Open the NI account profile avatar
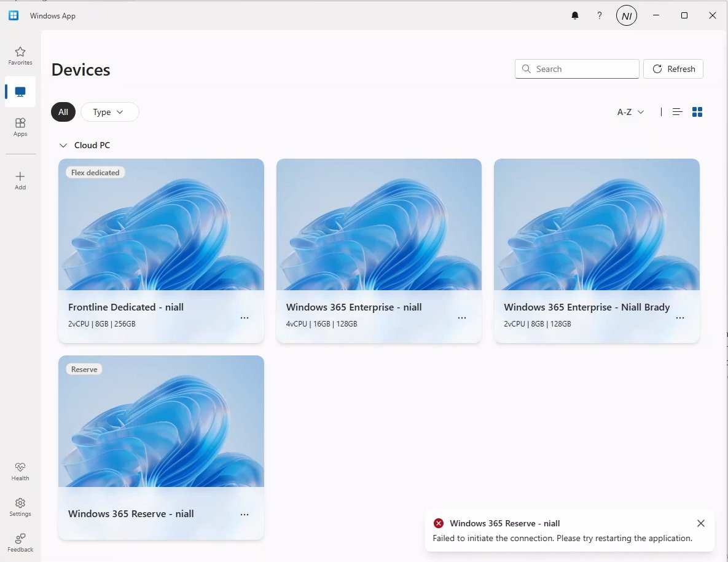Screen dimensions: 728x562 pyautogui.click(x=626, y=16)
